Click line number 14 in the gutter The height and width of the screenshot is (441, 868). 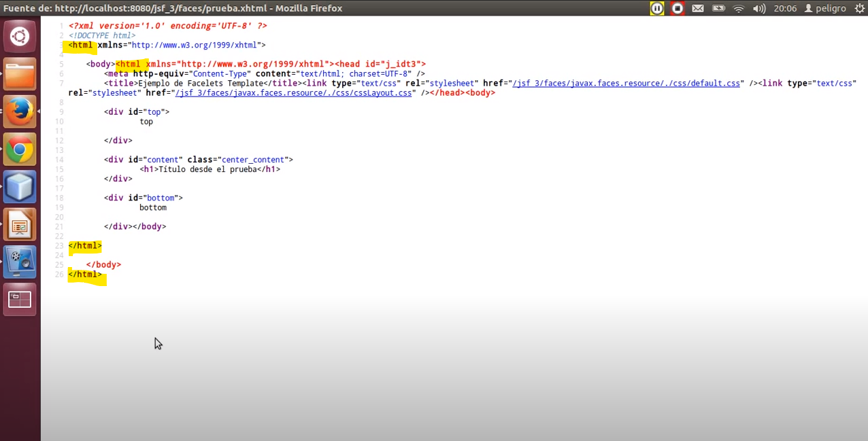click(60, 160)
